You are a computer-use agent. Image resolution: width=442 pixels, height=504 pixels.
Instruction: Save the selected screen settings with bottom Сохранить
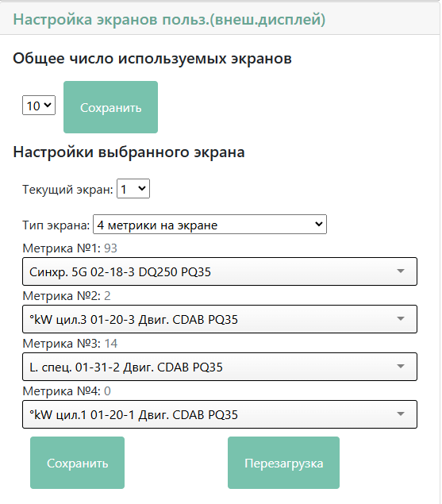(77, 463)
